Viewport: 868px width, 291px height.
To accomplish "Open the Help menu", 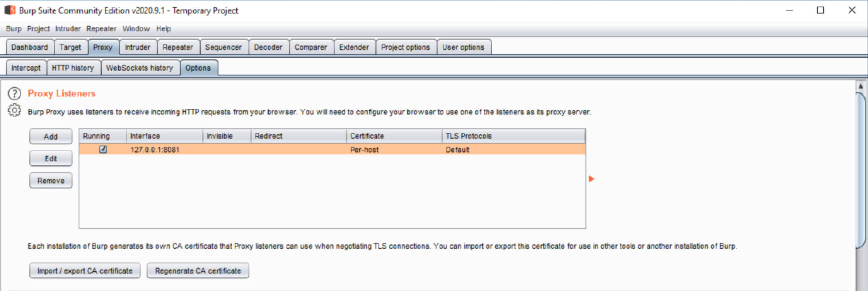I will (x=164, y=29).
